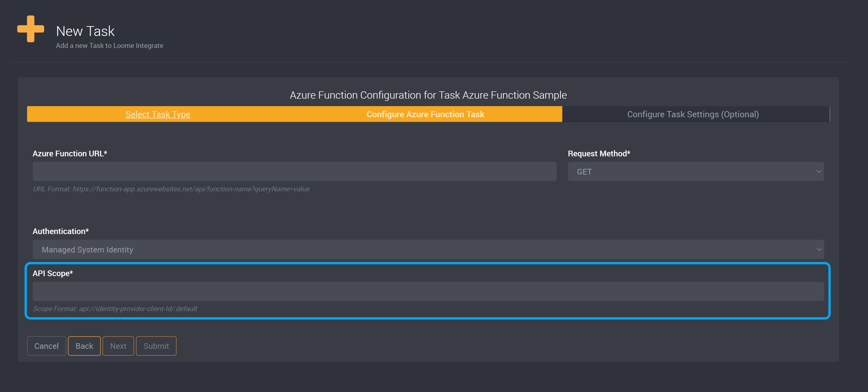Image resolution: width=868 pixels, height=392 pixels.
Task: Click the API Scope* label
Action: pyautogui.click(x=53, y=273)
